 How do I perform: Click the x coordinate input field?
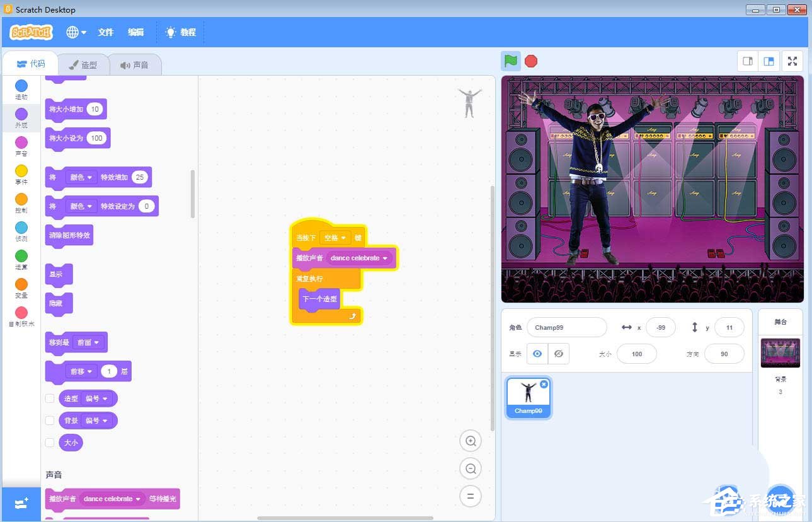point(660,327)
